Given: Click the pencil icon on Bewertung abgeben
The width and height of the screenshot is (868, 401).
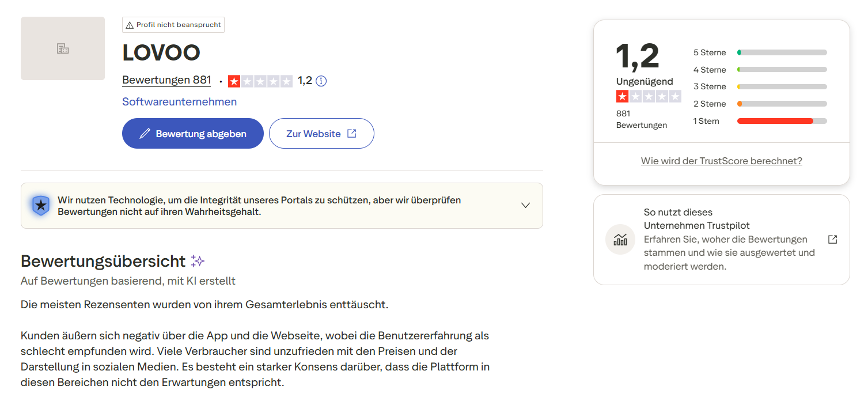Looking at the screenshot, I should [x=145, y=134].
